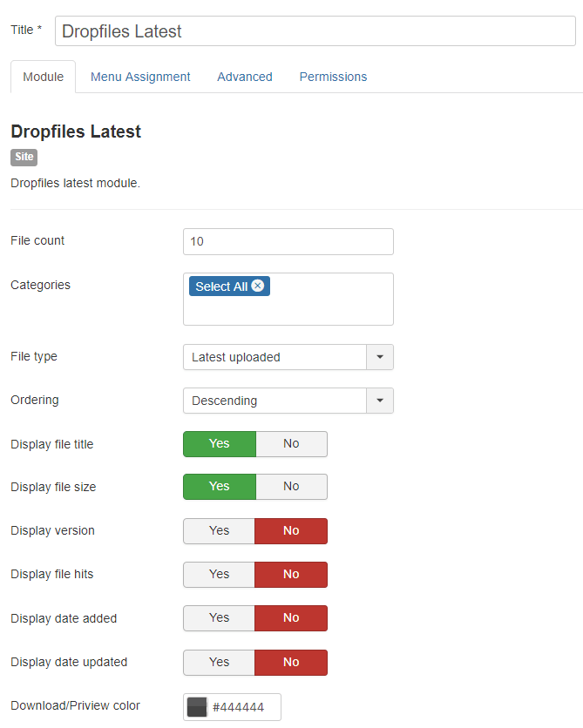583x728 pixels.
Task: Click the #444444 color value field
Action: click(244, 707)
